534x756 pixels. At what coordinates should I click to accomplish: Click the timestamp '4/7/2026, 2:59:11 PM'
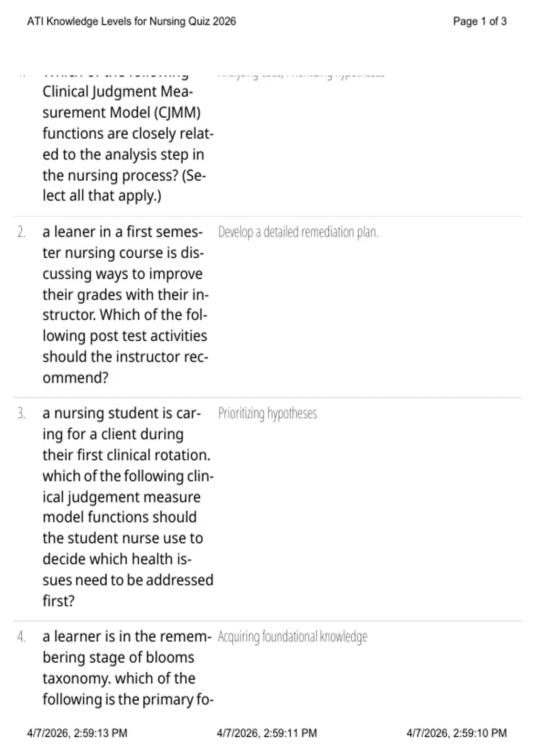(x=267, y=733)
